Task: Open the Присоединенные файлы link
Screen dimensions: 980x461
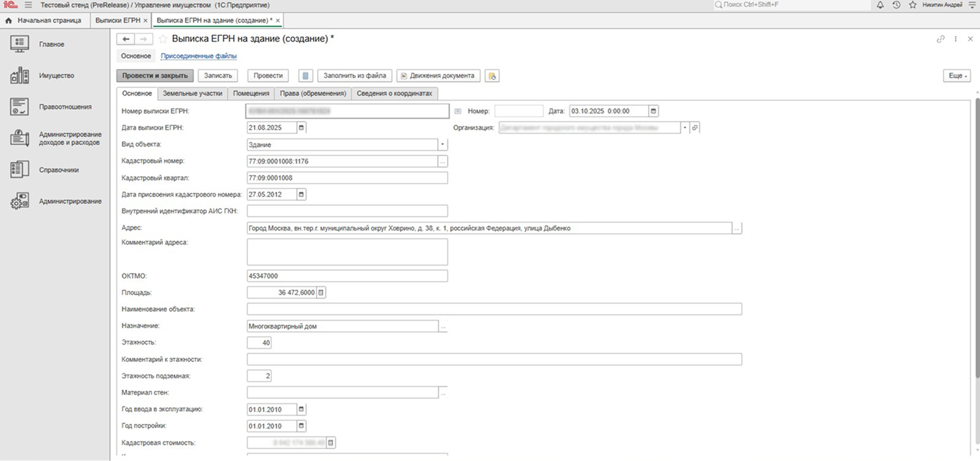Action: (199, 56)
